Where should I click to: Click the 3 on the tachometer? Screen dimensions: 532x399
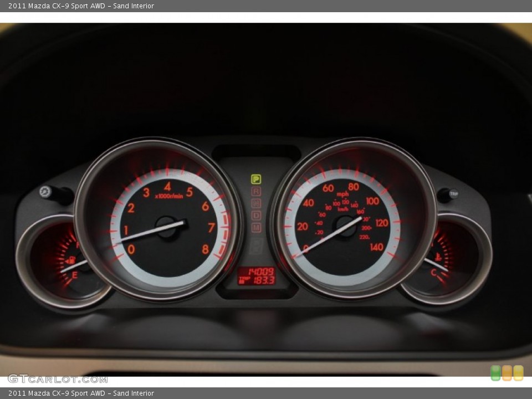pyautogui.click(x=146, y=192)
